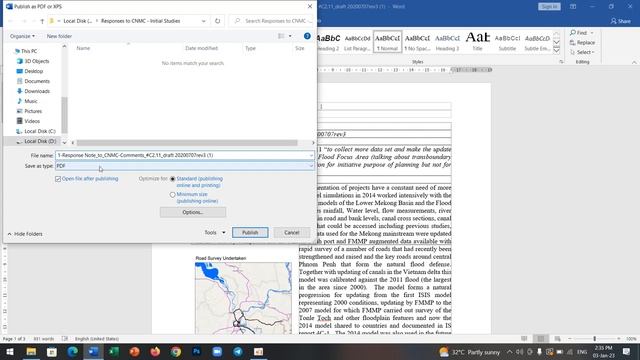Open Downloads in navigation pane
This screenshot has width=640, height=360.
(37, 91)
